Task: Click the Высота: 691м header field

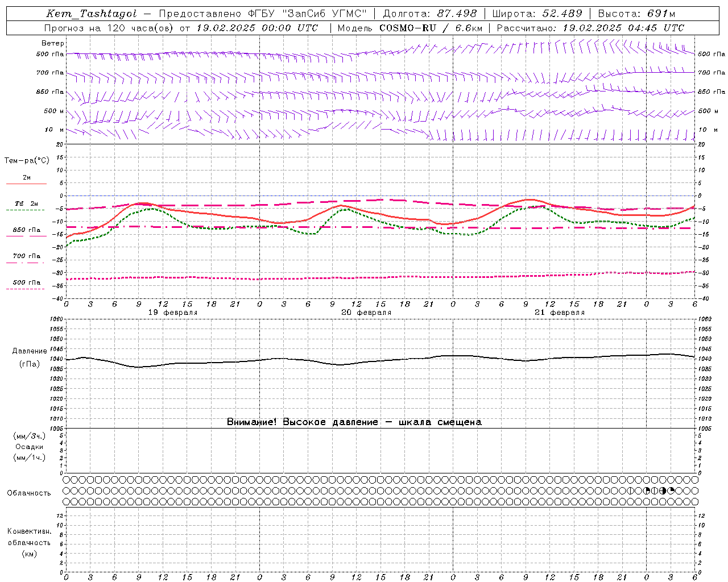Action: click(636, 14)
